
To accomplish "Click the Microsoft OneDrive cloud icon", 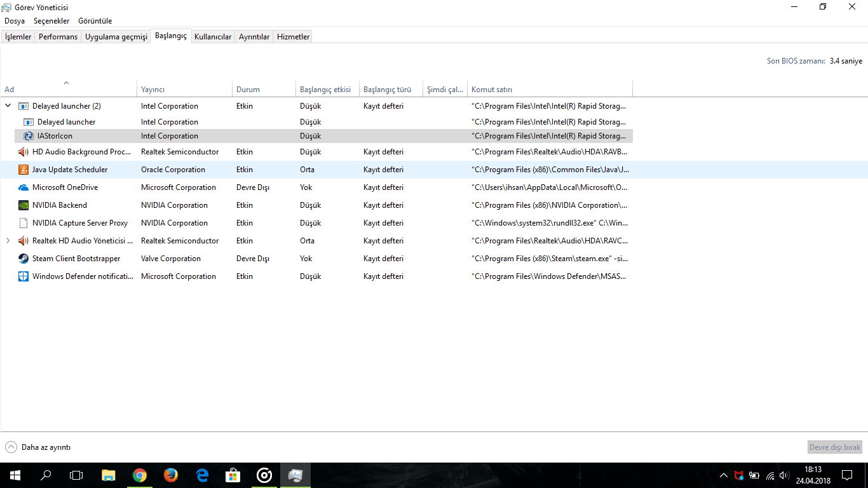I will click(24, 187).
